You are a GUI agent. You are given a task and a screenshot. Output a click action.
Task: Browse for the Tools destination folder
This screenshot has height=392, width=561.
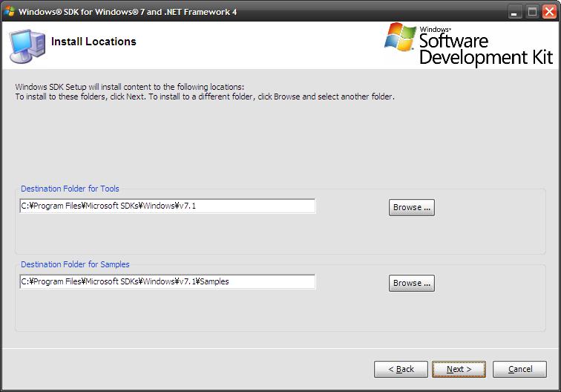click(x=411, y=207)
